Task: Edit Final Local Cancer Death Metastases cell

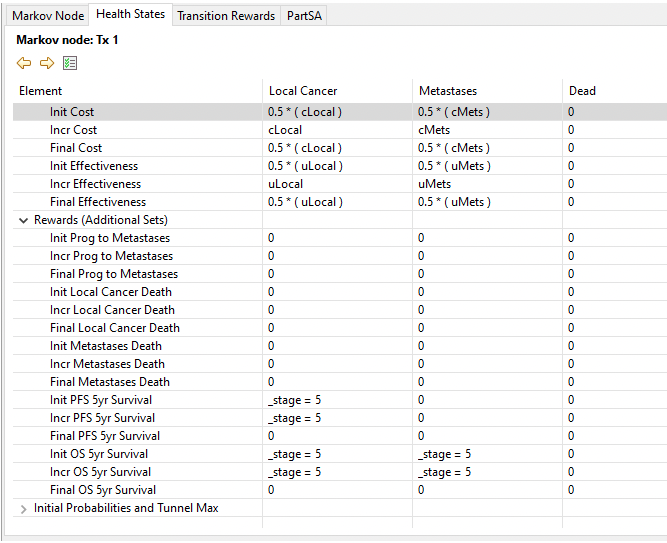Action: pyautogui.click(x=487, y=328)
